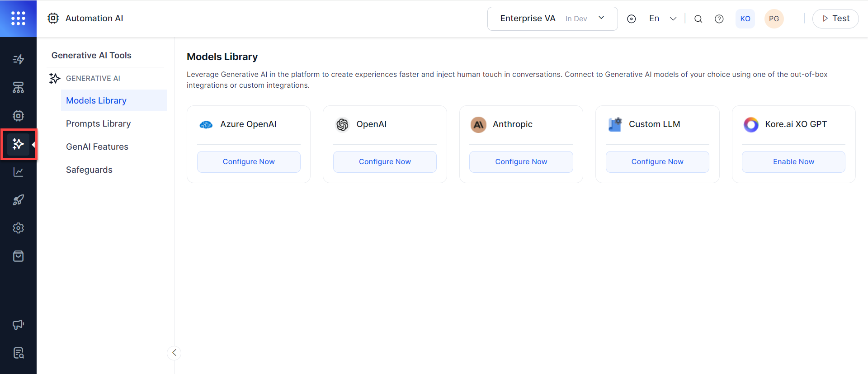Image resolution: width=868 pixels, height=374 pixels.
Task: Go to Prompts Library menu item
Action: [x=98, y=123]
